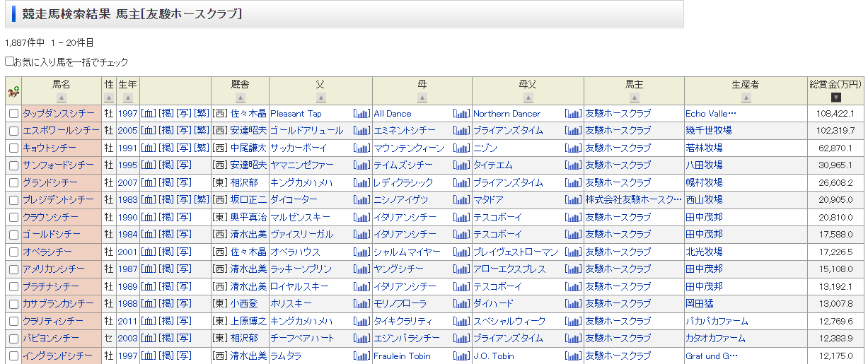Open [写] photo link for サンフォードシチー
This screenshot has height=364, width=868.
[184, 165]
